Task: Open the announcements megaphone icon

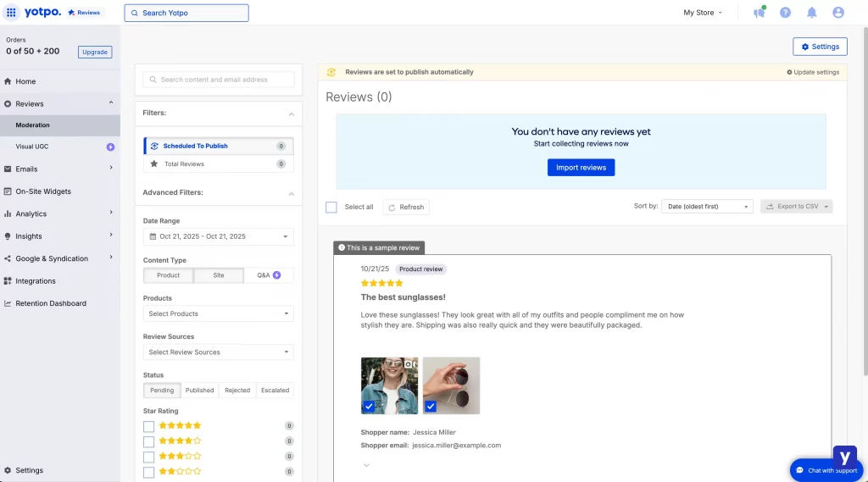Action: coord(759,12)
